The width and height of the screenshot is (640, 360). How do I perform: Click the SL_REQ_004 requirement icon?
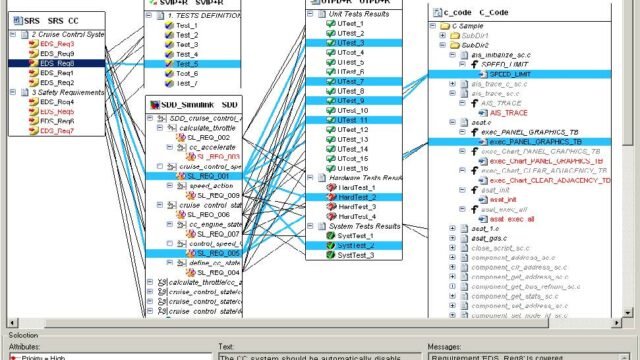point(191,272)
